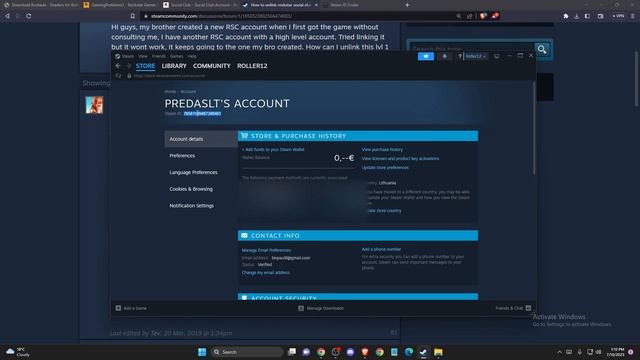The height and width of the screenshot is (360, 640).
Task: Open the Games menu in Steam
Action: (176, 56)
